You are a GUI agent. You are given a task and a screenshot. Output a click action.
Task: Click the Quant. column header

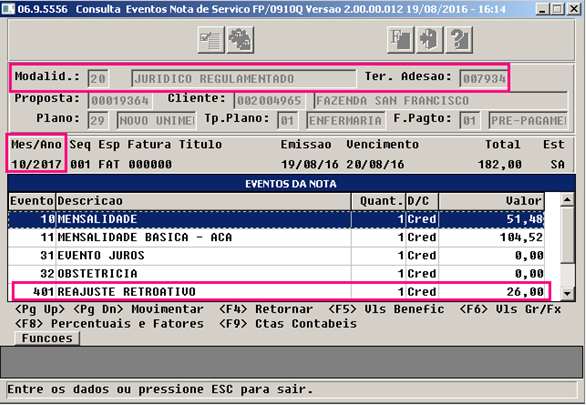(378, 201)
